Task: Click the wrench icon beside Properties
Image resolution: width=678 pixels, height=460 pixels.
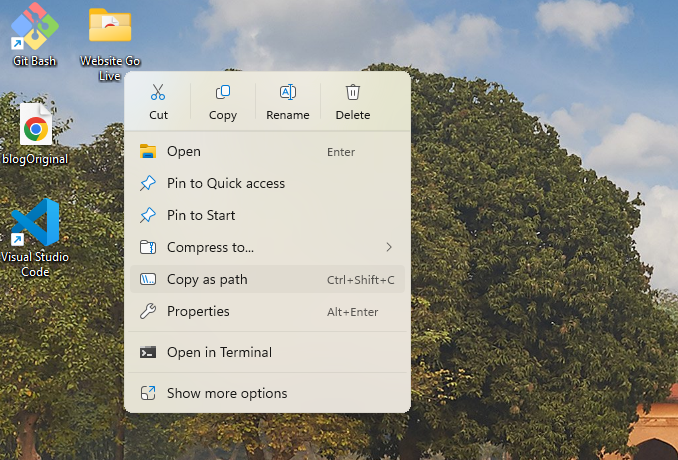Action: [148, 311]
